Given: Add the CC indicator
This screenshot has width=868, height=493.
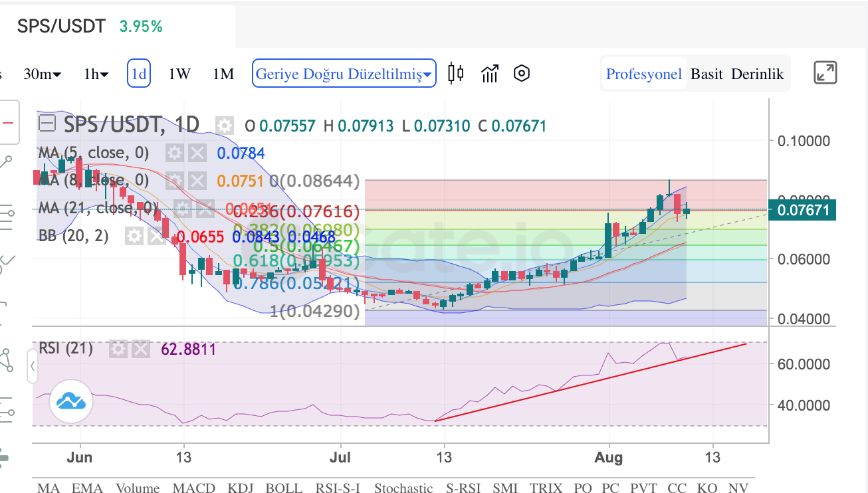Looking at the screenshot, I should [677, 488].
